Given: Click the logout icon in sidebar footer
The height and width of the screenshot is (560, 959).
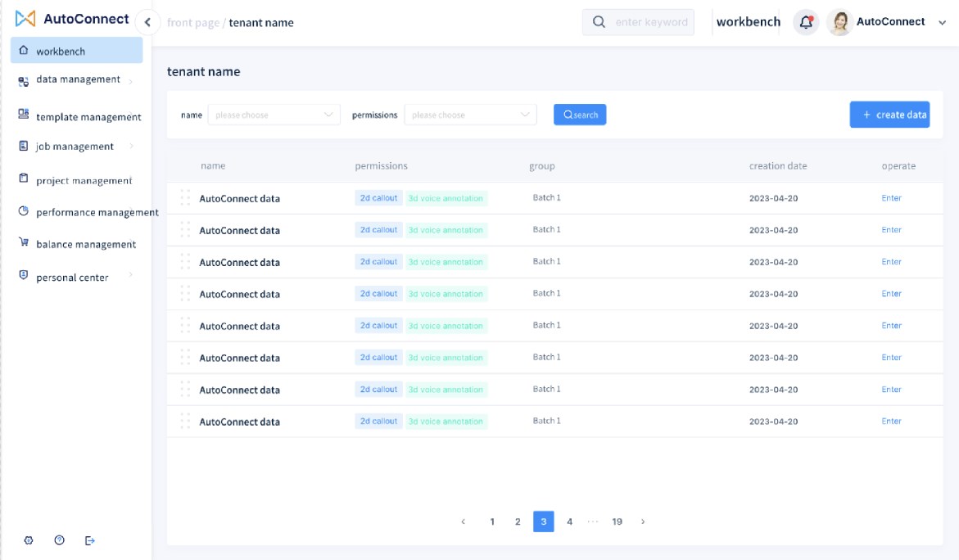Looking at the screenshot, I should pyautogui.click(x=90, y=540).
